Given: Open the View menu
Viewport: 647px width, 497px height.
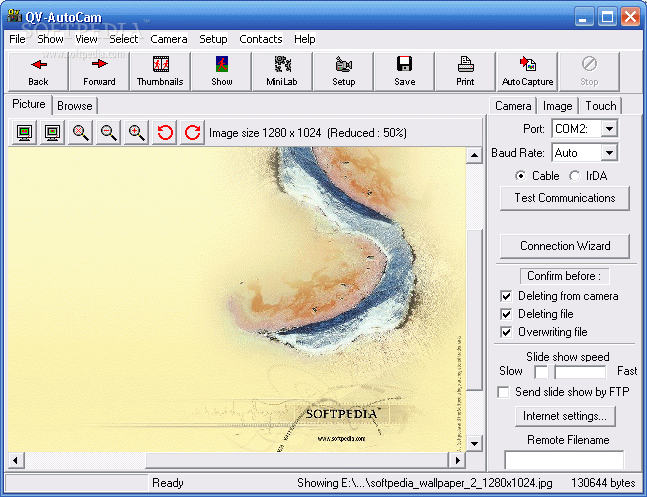Looking at the screenshot, I should [x=86, y=39].
